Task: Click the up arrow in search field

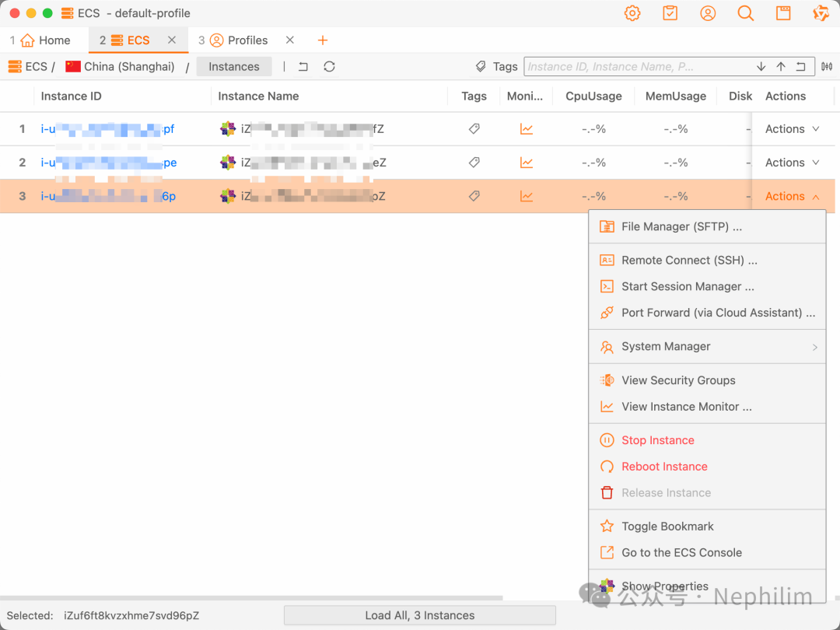Action: 781,66
